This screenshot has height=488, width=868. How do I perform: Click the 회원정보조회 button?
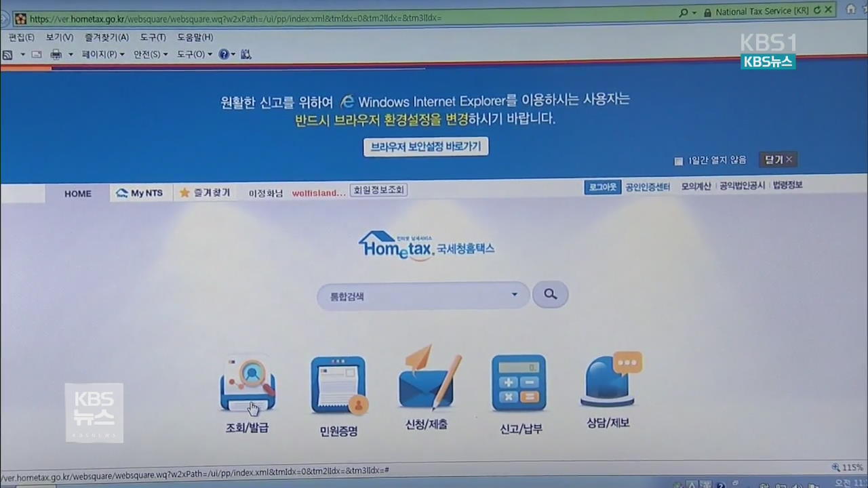coord(378,190)
